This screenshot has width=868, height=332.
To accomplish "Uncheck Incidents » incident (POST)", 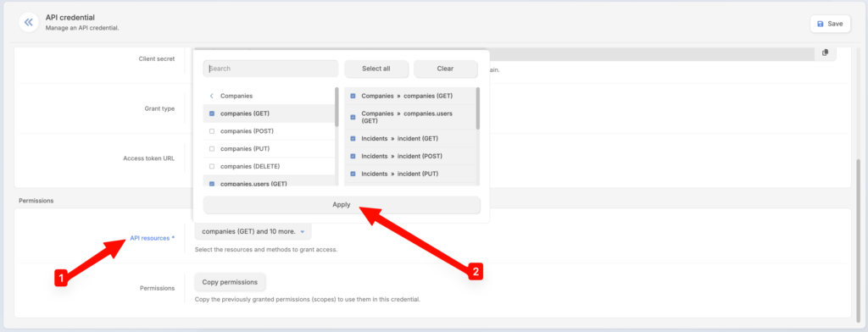I will point(353,156).
